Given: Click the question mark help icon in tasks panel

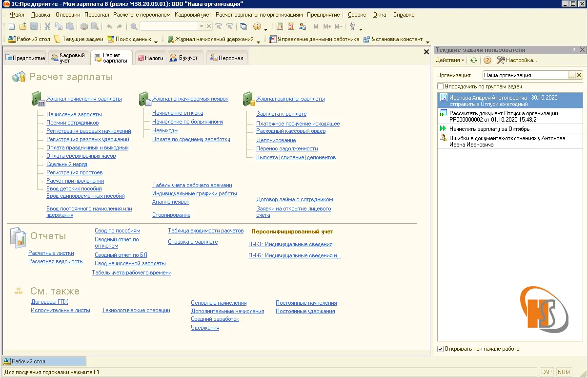Looking at the screenshot, I should (487, 60).
